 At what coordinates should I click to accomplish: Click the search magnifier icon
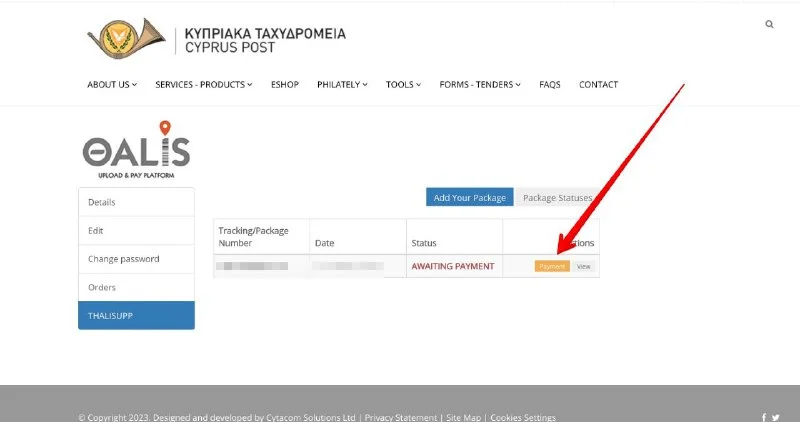pyautogui.click(x=769, y=24)
